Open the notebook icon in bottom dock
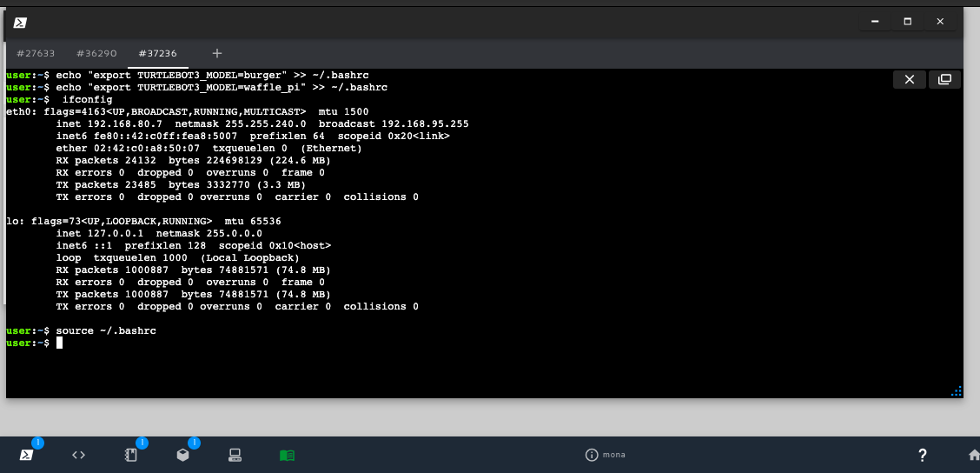The height and width of the screenshot is (473, 980). coord(130,455)
